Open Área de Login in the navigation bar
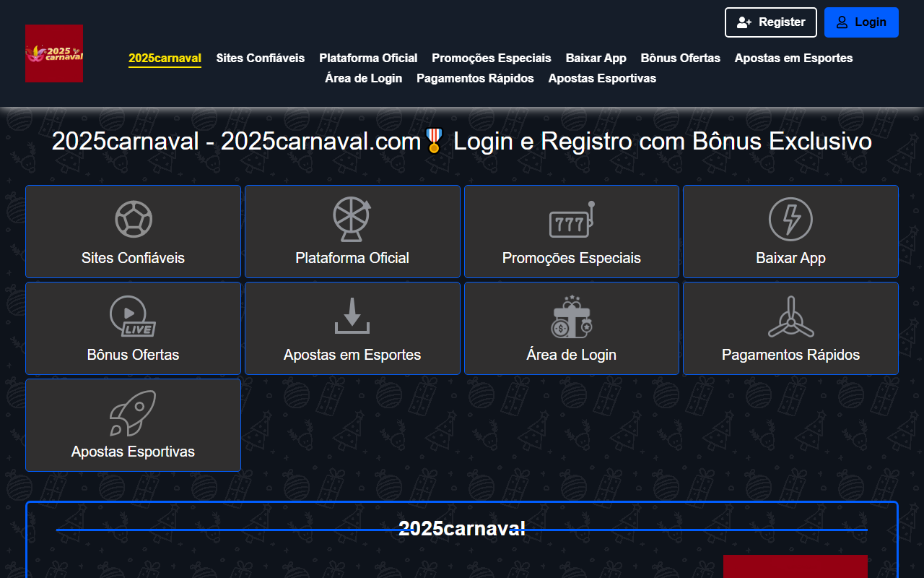The image size is (924, 578). (364, 78)
